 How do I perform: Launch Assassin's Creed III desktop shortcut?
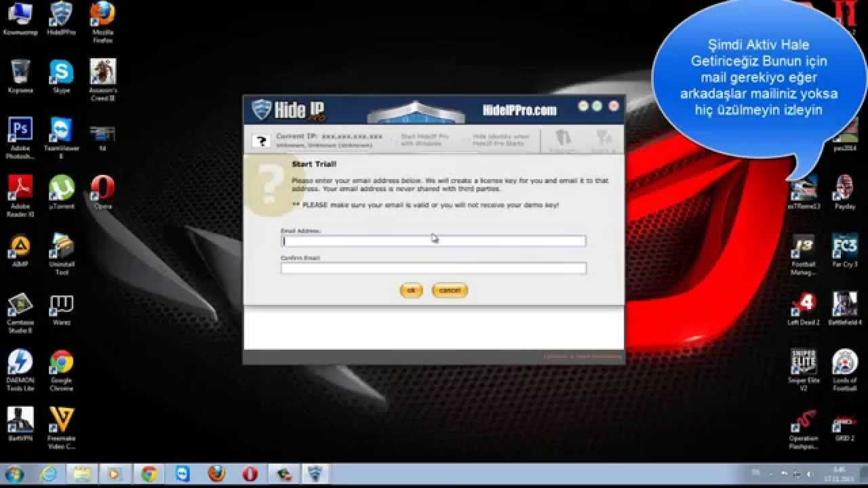point(103,80)
